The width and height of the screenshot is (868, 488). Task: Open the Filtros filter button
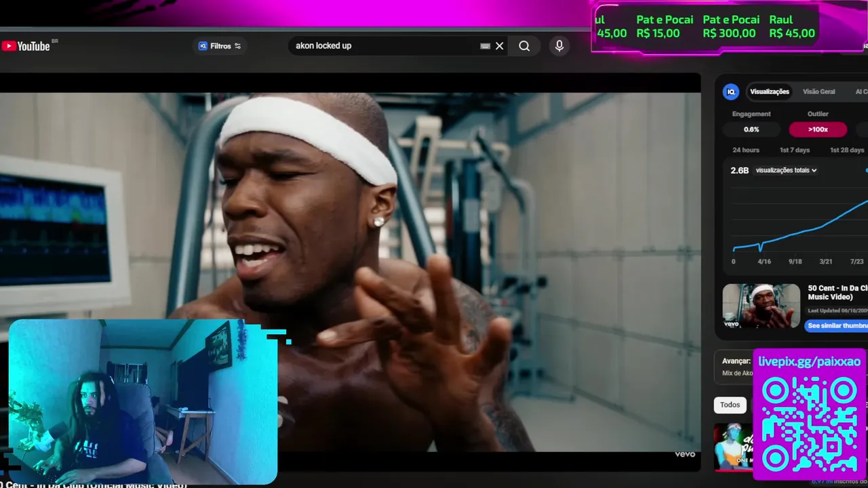pyautogui.click(x=220, y=46)
